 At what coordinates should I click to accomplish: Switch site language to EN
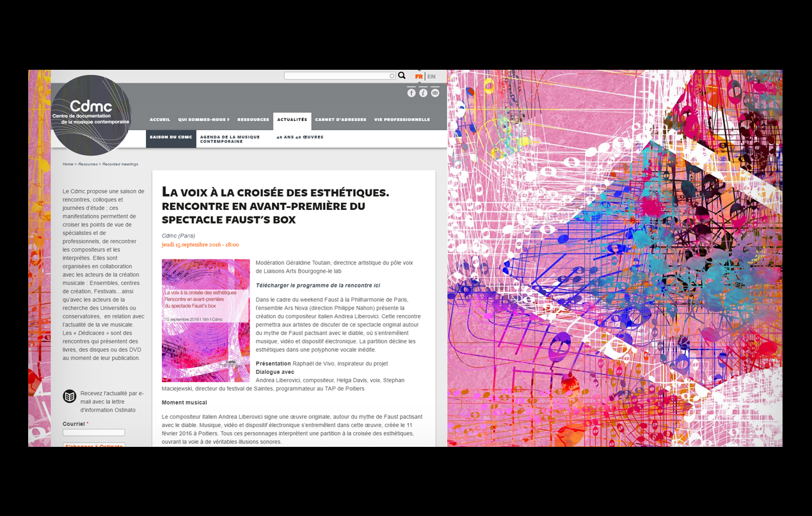pos(431,77)
